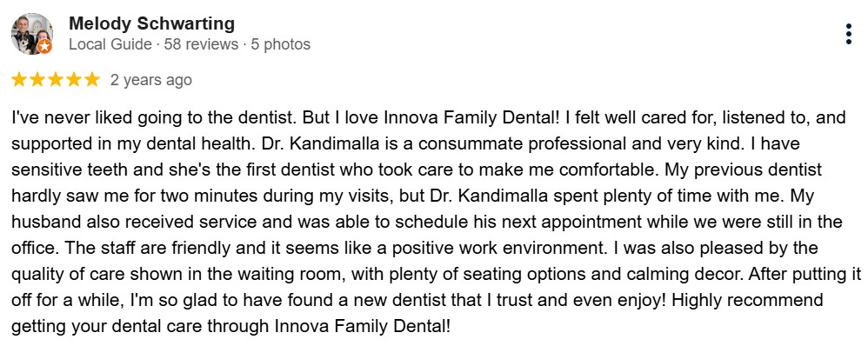Open the three-dot more options menu
This screenshot has height=346, width=868.
tap(849, 34)
